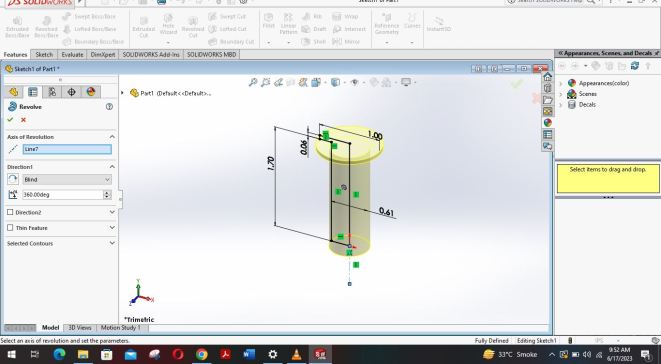Viewport: 661px width, 364px height.
Task: Click the 360.00deg angle field
Action: coord(62,194)
